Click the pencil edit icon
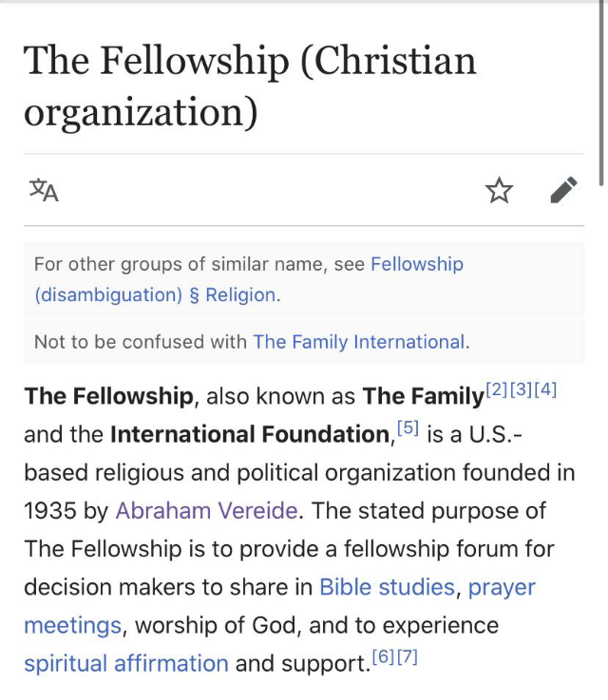608x700 pixels. (x=563, y=190)
